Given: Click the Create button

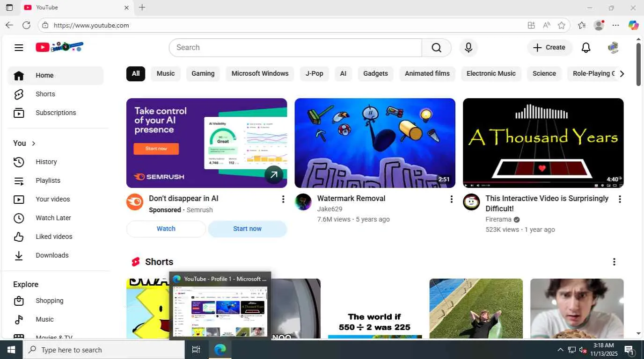Looking at the screenshot, I should (x=549, y=47).
